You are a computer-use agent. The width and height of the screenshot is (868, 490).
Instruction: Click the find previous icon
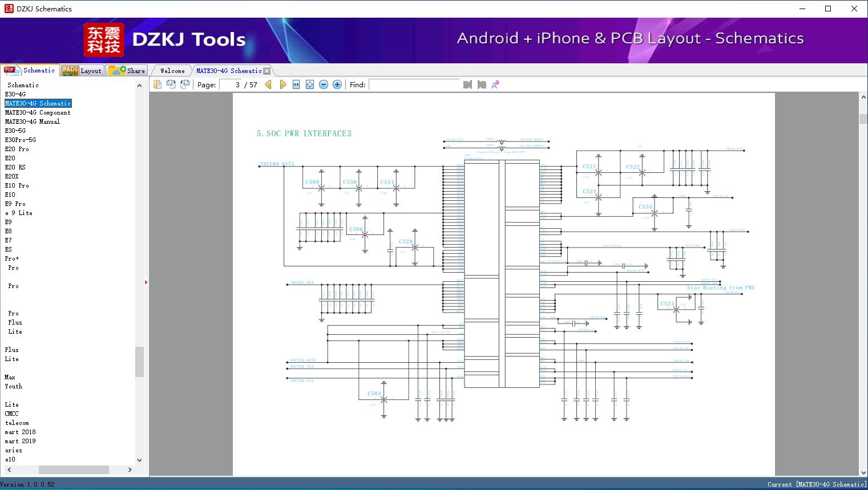pyautogui.click(x=467, y=84)
